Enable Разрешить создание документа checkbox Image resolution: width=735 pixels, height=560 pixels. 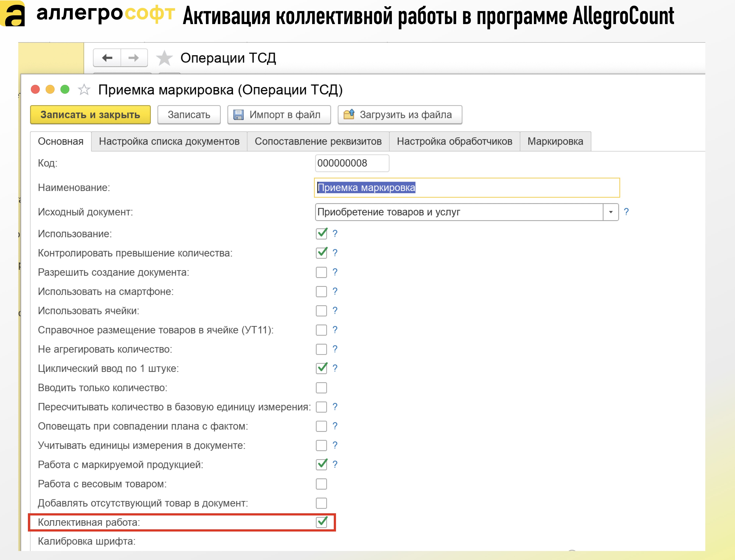[322, 272]
